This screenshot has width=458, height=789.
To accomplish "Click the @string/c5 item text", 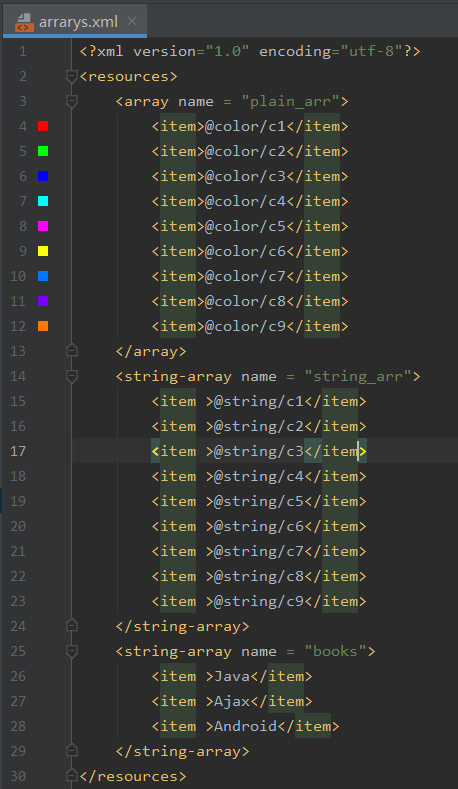I will (x=259, y=501).
